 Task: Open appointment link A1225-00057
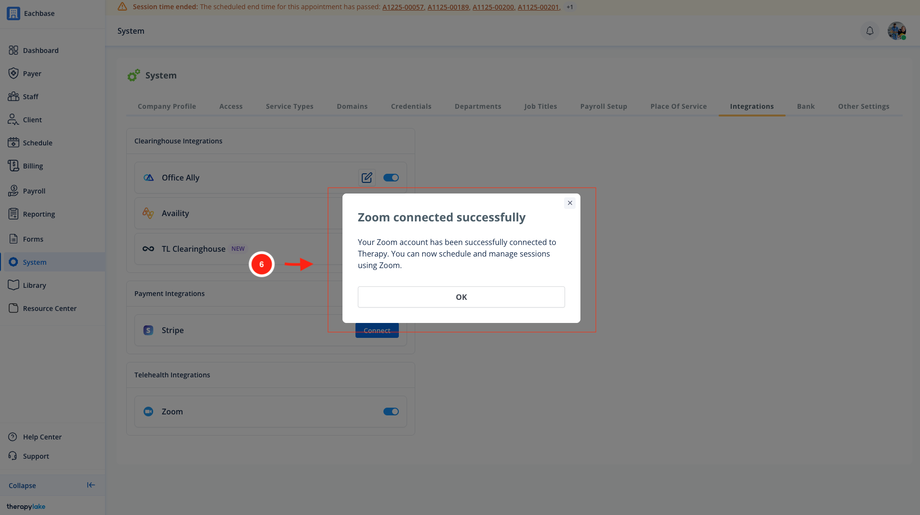click(402, 7)
